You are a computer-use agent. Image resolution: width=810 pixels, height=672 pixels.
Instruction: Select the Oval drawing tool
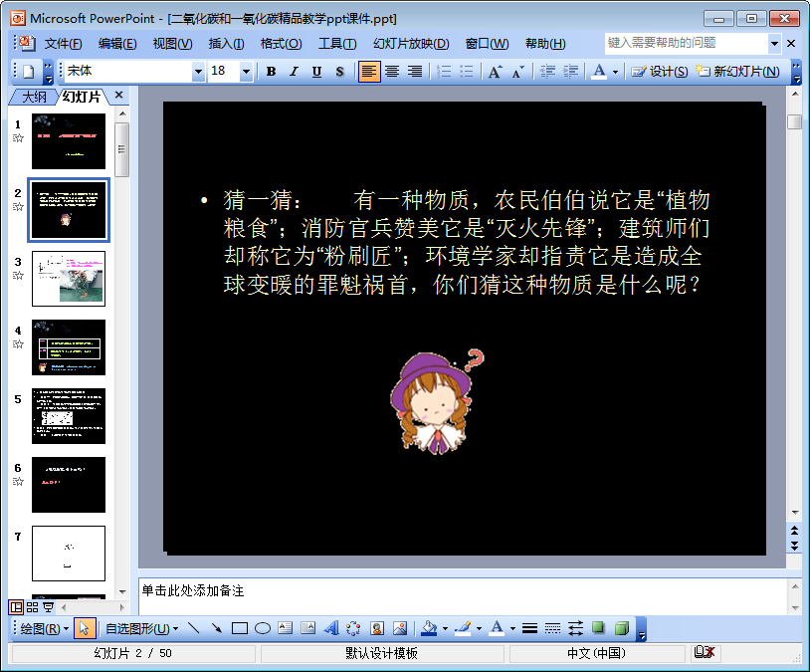click(263, 628)
